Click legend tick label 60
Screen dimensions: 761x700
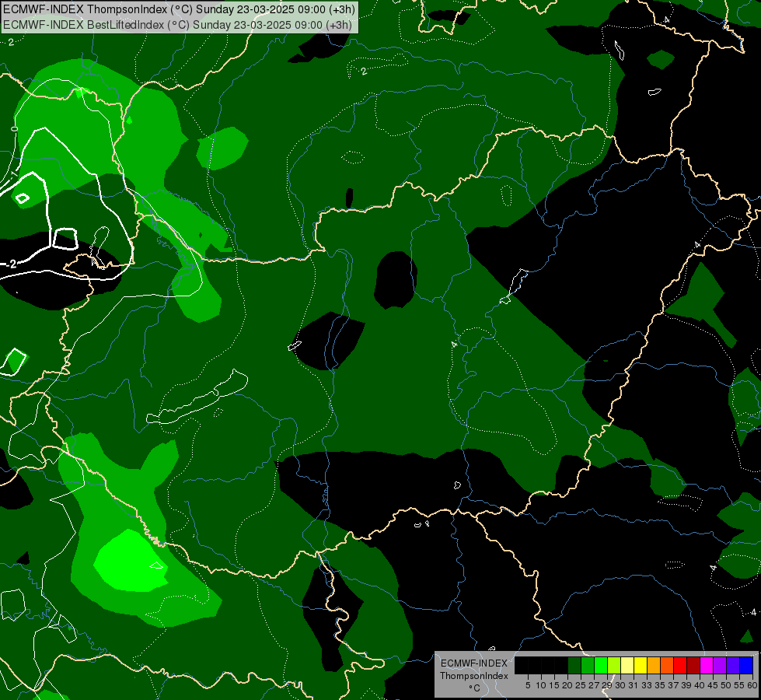pos(752,685)
